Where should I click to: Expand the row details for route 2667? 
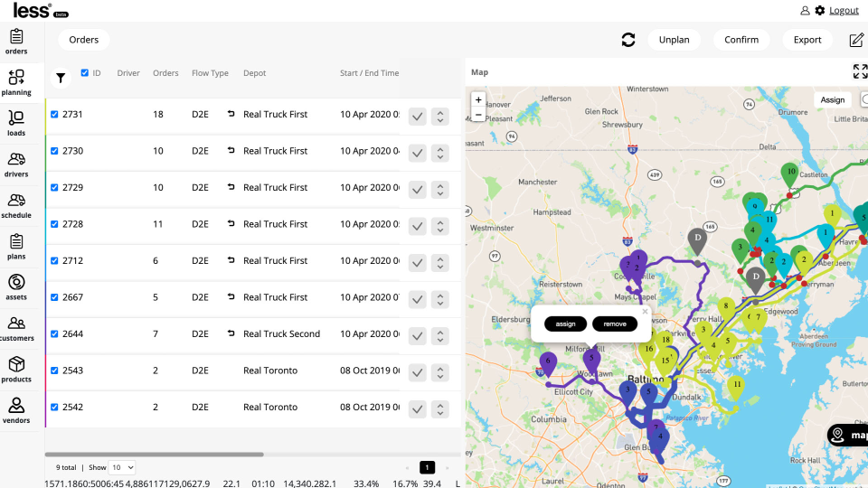tap(440, 299)
